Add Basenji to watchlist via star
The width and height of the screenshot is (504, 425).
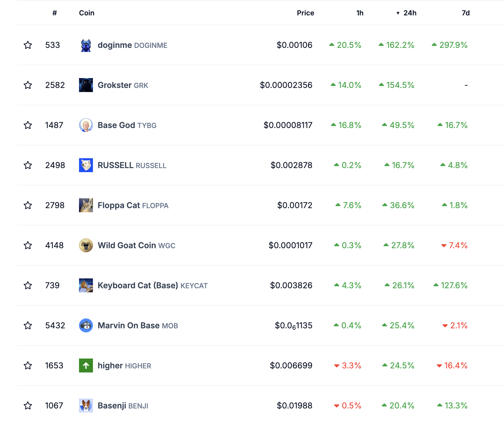28,406
